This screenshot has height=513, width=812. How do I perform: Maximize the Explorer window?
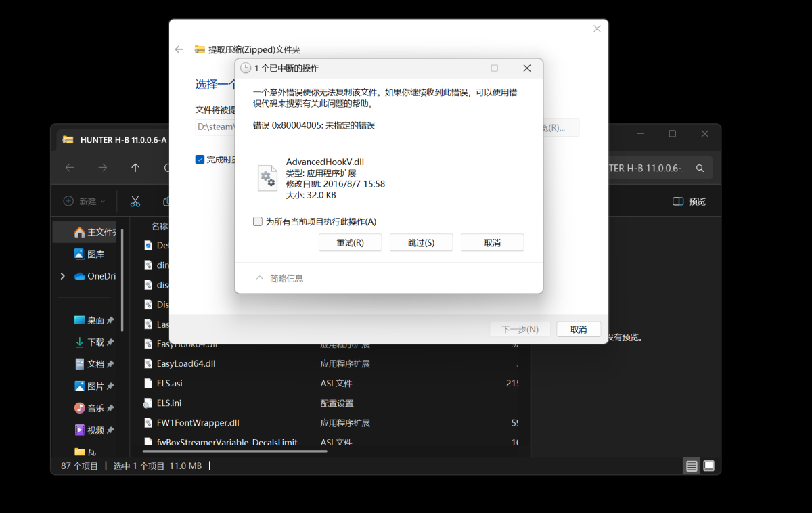(672, 134)
